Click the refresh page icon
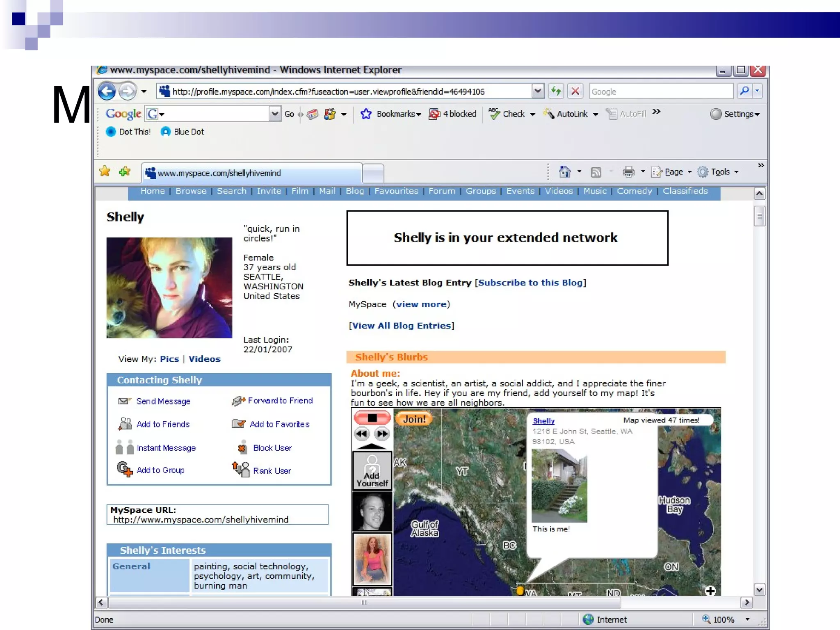Screen dimensions: 840x630 [x=556, y=91]
